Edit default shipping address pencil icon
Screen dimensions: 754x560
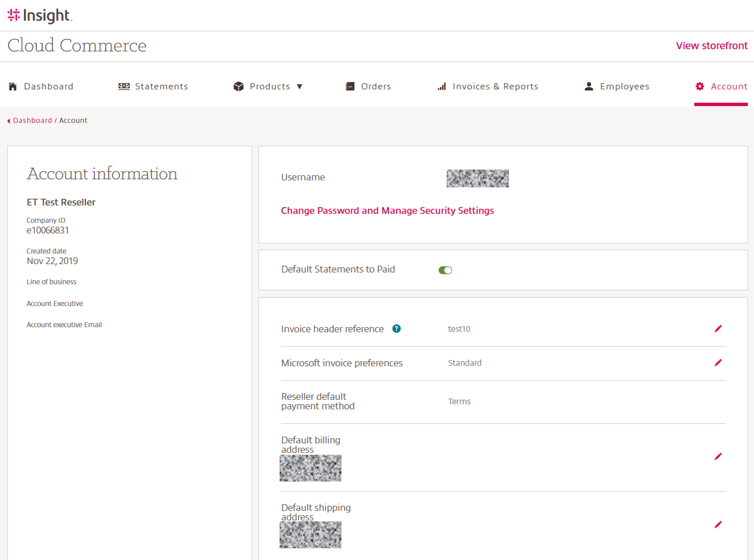coord(718,525)
